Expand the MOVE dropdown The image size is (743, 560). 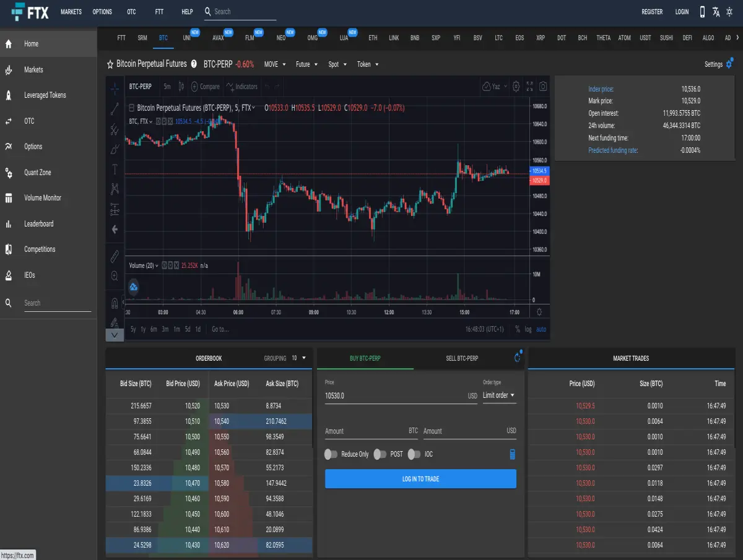[275, 64]
